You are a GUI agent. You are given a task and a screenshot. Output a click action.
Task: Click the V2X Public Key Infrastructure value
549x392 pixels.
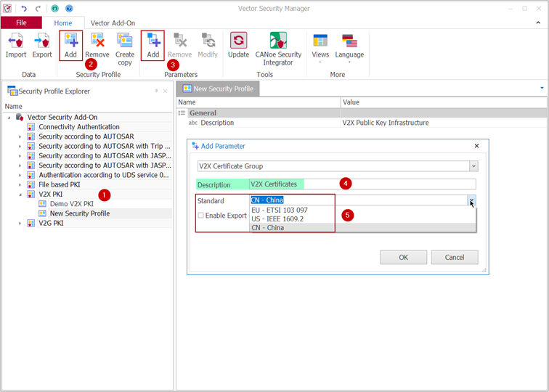(386, 123)
